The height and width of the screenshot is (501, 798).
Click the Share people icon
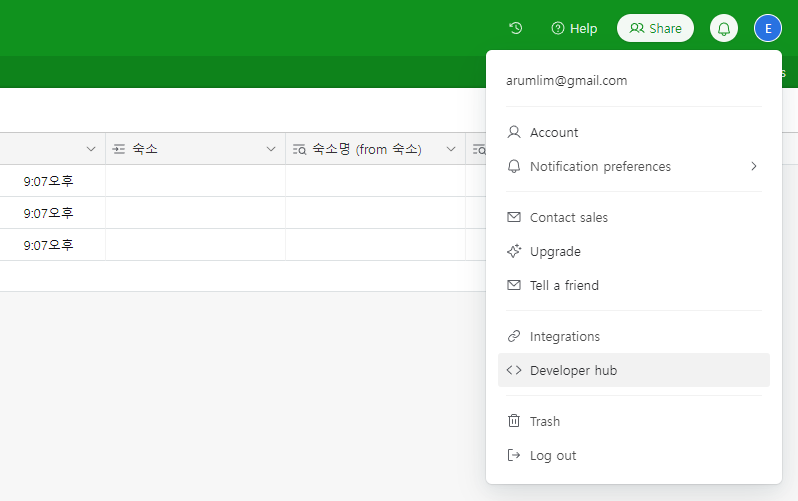pyautogui.click(x=637, y=28)
